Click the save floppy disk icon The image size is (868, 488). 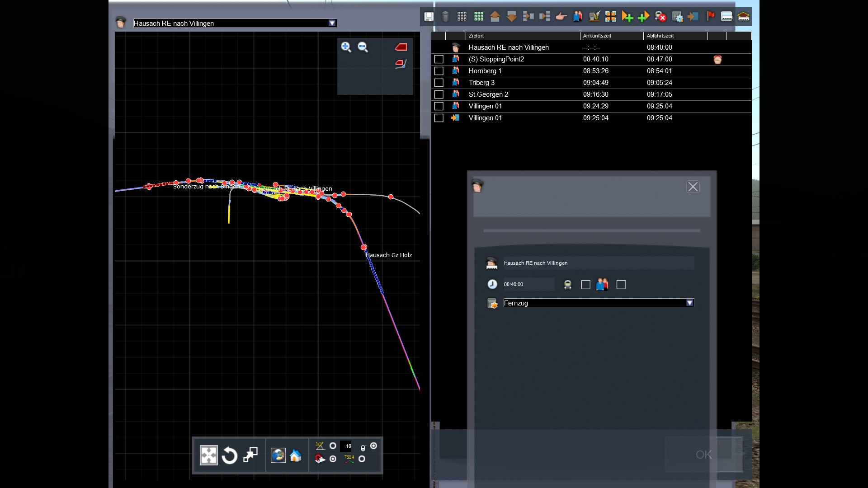429,17
